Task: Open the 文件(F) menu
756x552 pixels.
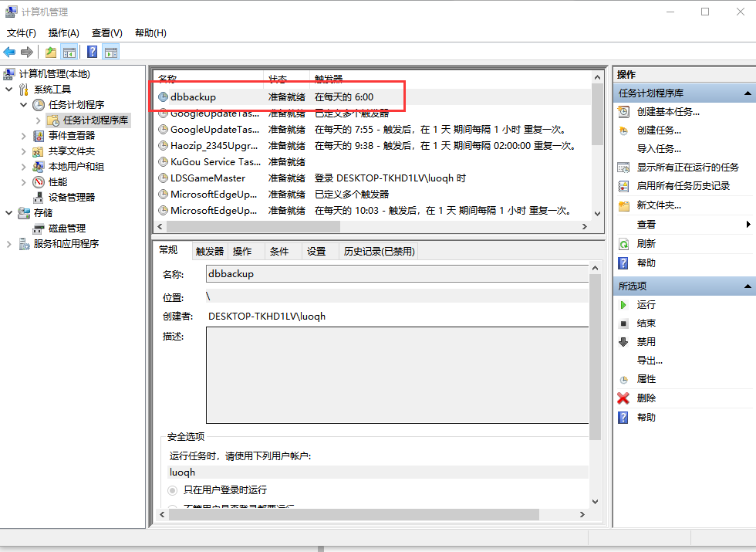Action: pos(22,32)
